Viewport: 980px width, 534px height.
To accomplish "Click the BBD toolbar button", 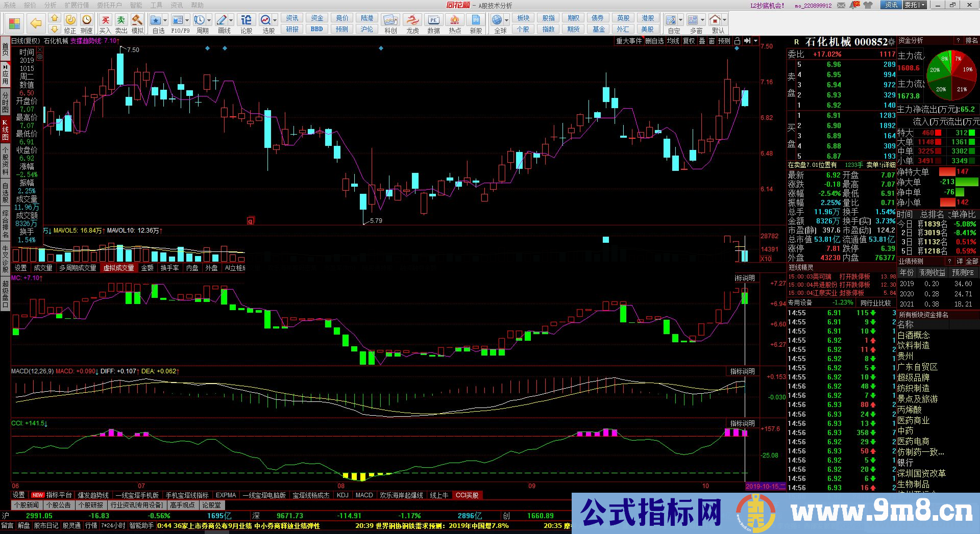I will click(x=317, y=29).
